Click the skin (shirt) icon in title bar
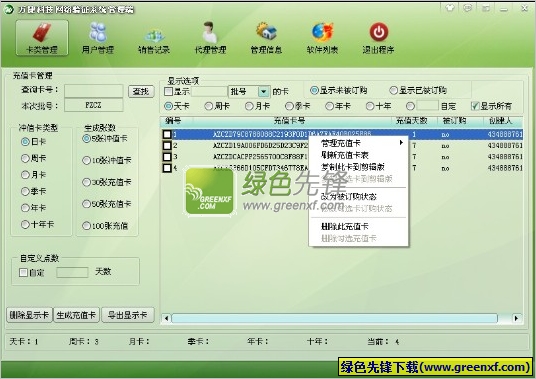 click(450, 8)
